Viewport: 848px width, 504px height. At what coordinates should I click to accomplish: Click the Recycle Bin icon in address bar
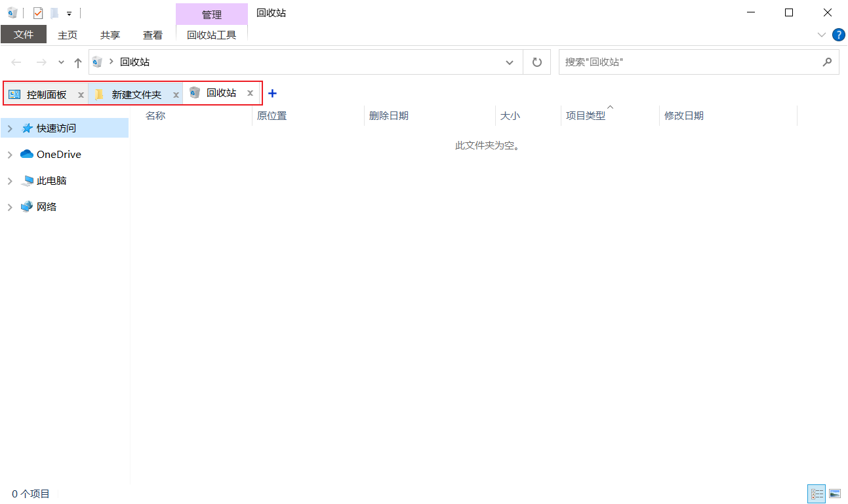pos(98,62)
